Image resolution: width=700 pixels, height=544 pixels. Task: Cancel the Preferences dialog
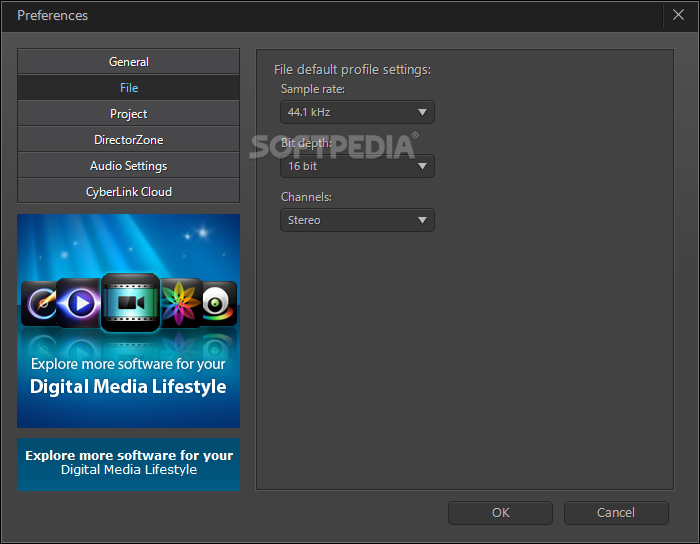(616, 513)
